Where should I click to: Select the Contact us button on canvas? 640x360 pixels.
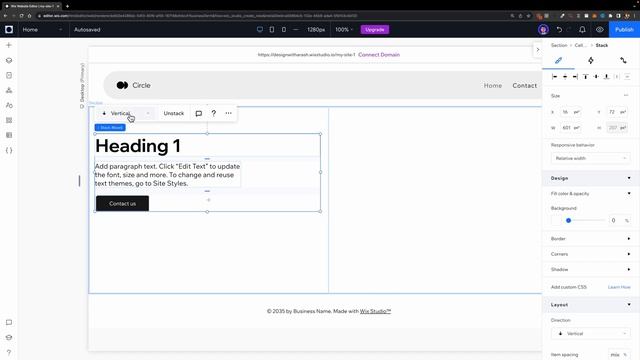pos(122,203)
